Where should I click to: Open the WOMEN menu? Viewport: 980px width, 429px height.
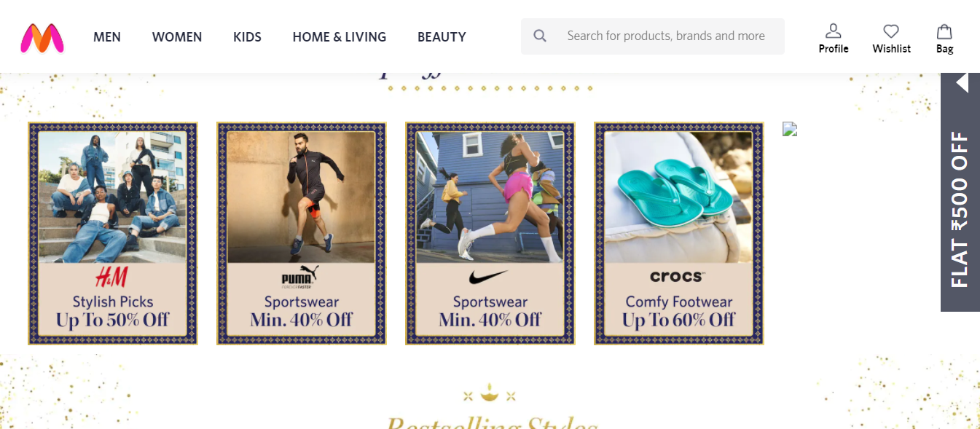point(177,36)
